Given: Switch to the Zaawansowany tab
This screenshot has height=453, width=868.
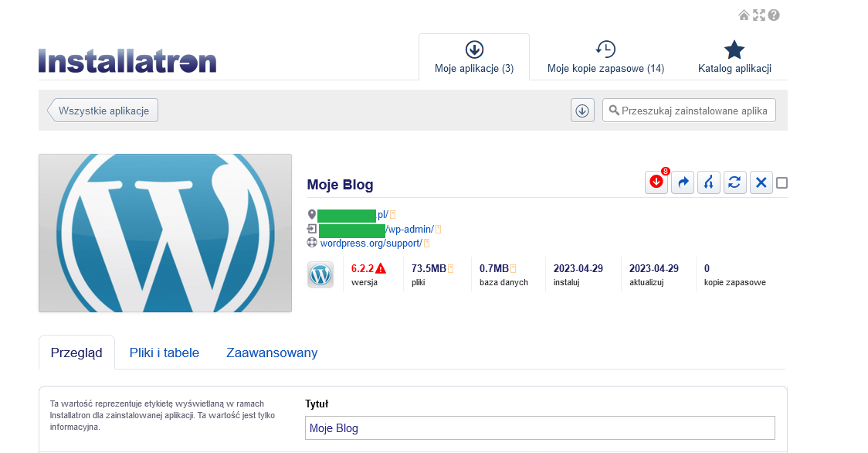Looking at the screenshot, I should tap(272, 353).
